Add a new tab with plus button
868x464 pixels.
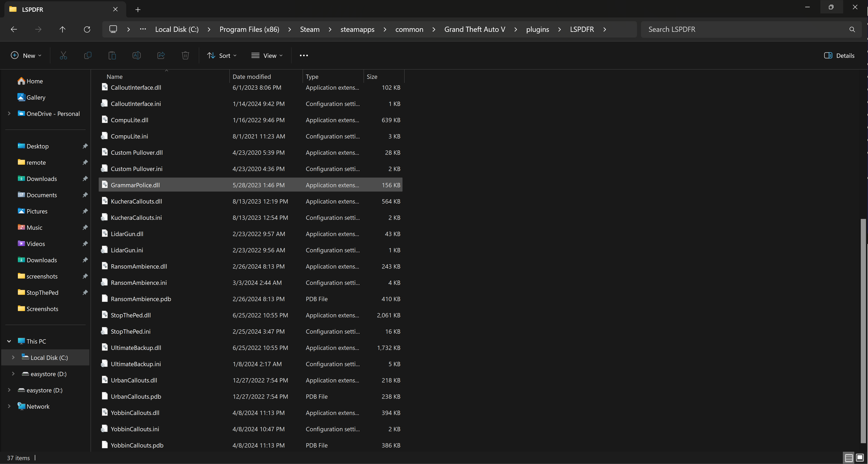(x=138, y=9)
